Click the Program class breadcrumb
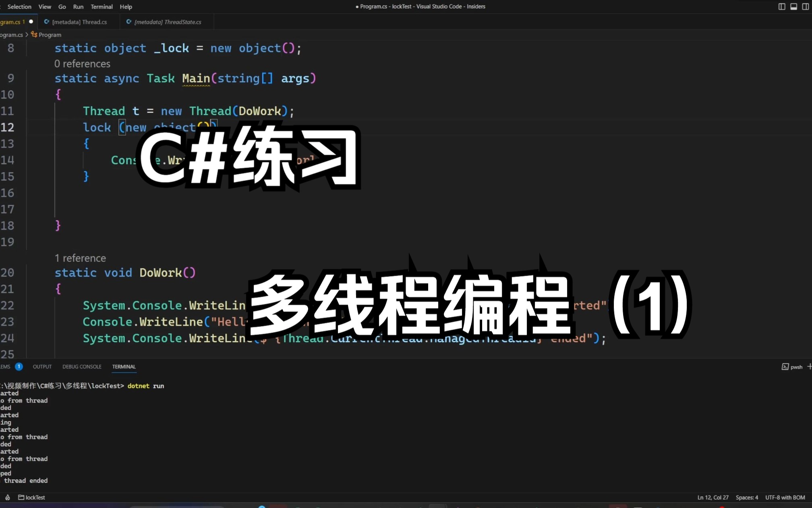The width and height of the screenshot is (812, 508). click(x=50, y=35)
